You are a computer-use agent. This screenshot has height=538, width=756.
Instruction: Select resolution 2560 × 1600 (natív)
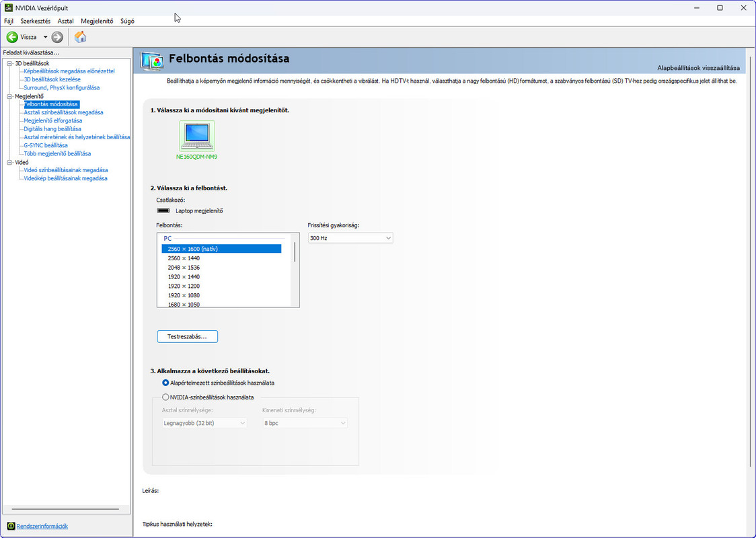(x=221, y=249)
